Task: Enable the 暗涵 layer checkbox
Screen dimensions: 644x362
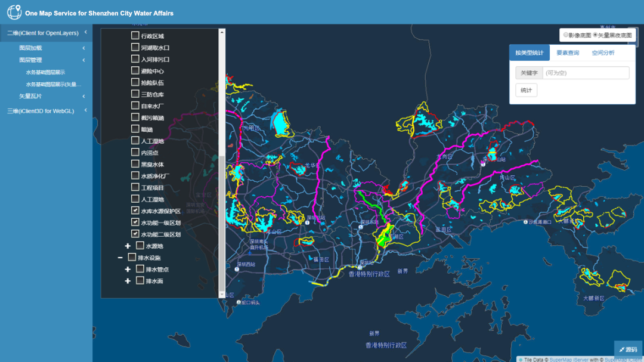Action: point(135,129)
